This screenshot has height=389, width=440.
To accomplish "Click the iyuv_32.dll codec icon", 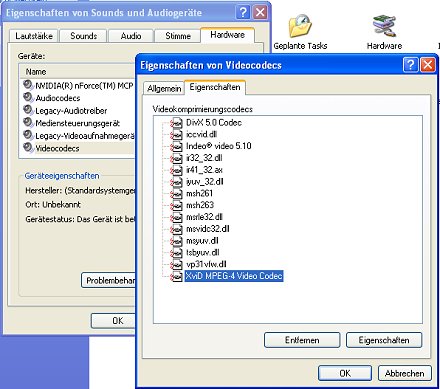I will tap(176, 182).
